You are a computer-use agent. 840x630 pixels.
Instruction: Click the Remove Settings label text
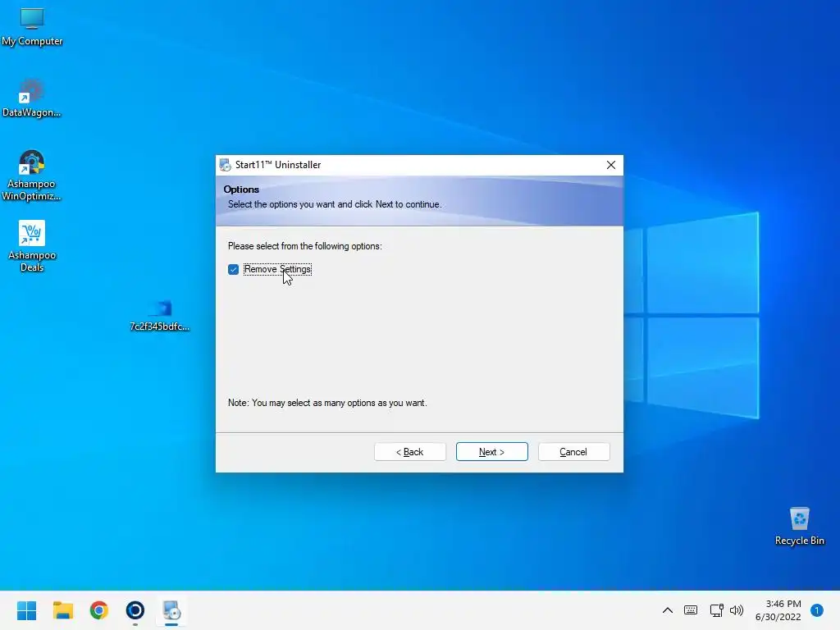pos(277,269)
